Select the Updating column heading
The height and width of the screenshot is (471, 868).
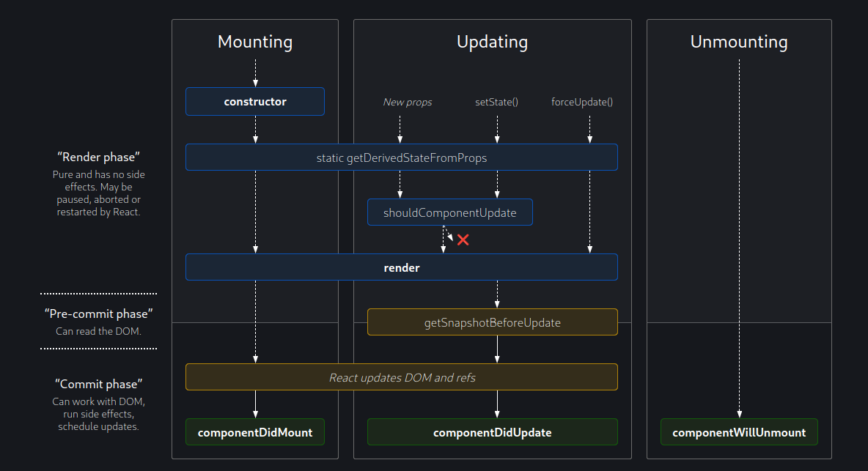(x=492, y=42)
